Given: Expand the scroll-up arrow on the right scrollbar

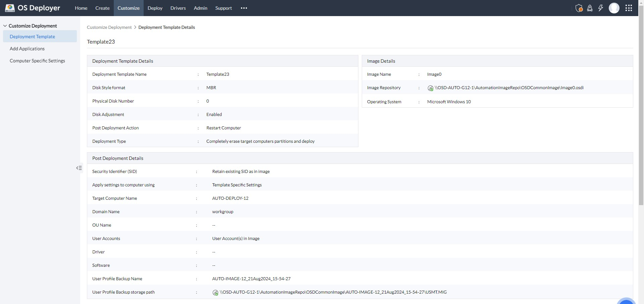Looking at the screenshot, I should click(x=640, y=3).
